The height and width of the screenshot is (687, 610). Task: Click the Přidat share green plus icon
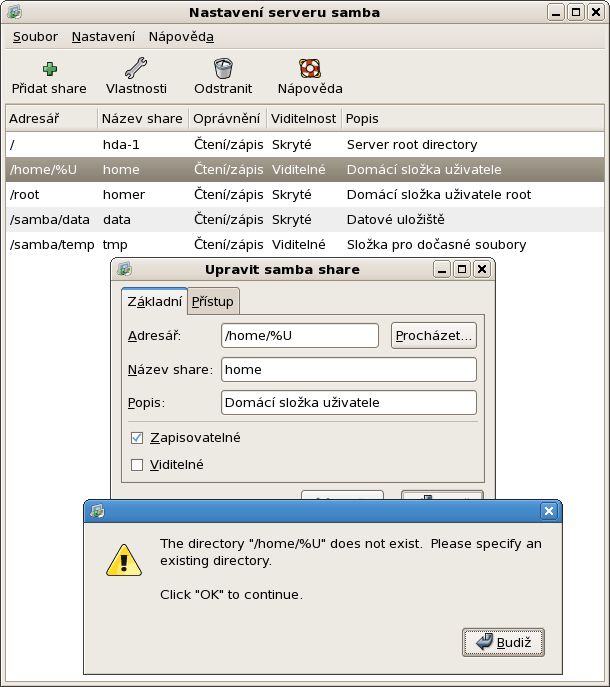(x=50, y=69)
